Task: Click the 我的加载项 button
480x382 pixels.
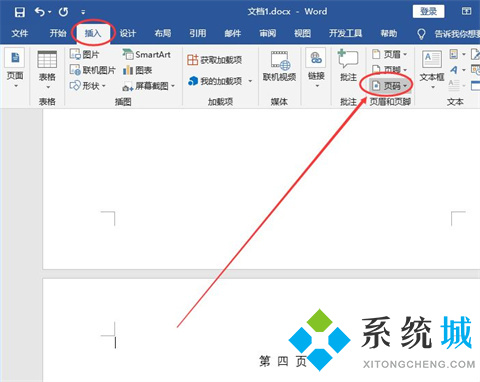Action: coord(215,81)
